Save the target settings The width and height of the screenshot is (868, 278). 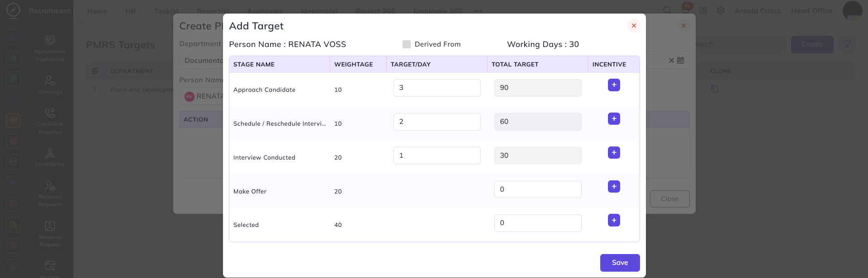(620, 263)
